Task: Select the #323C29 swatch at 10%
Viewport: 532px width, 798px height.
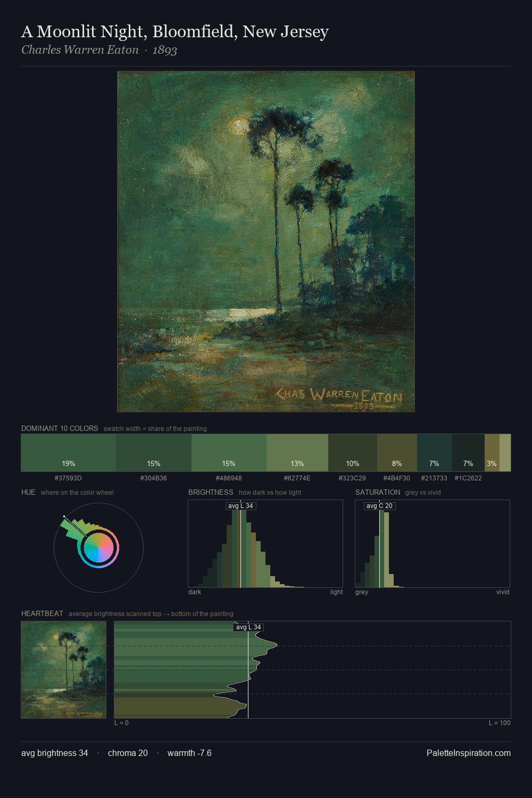Action: coord(353,453)
